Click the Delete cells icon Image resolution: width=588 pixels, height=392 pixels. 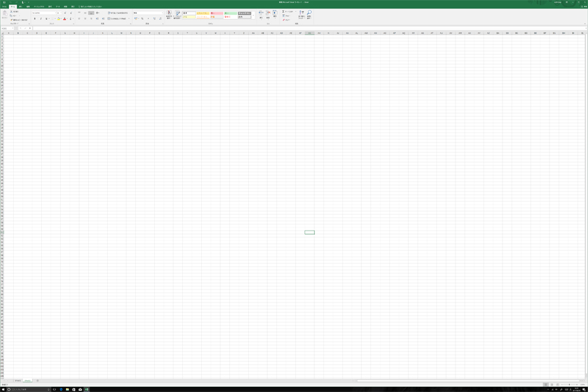268,14
